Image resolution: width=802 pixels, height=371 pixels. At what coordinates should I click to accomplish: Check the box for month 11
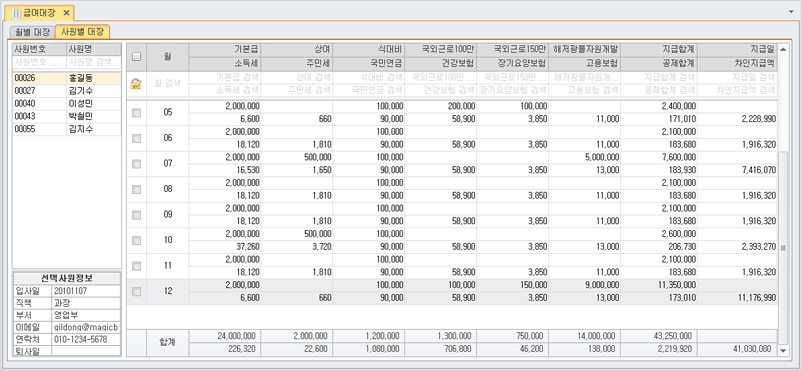pos(136,266)
